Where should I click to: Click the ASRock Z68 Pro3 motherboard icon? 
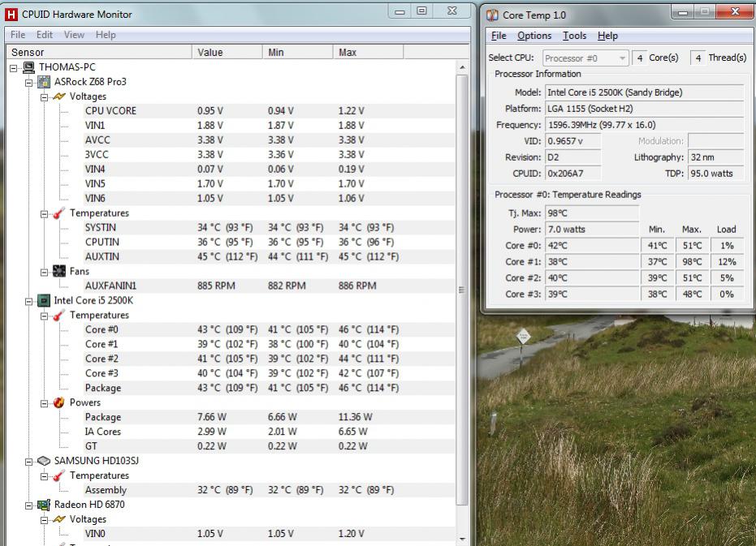coord(44,82)
